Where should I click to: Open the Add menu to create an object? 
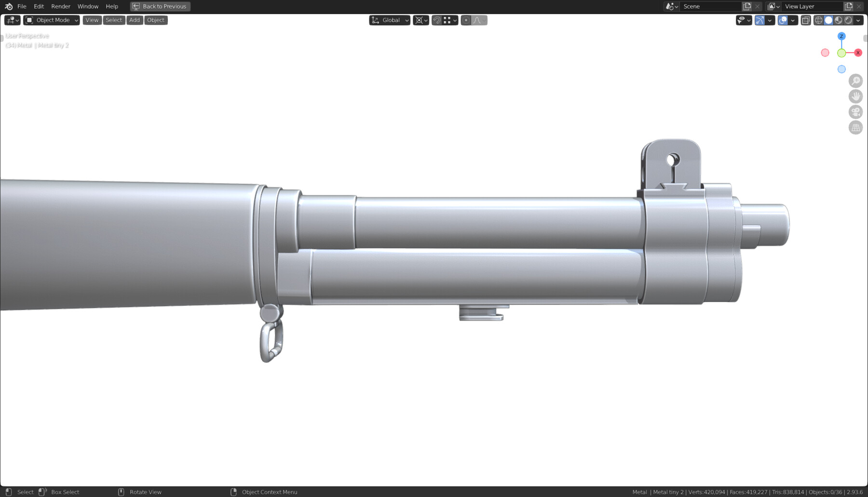[134, 20]
